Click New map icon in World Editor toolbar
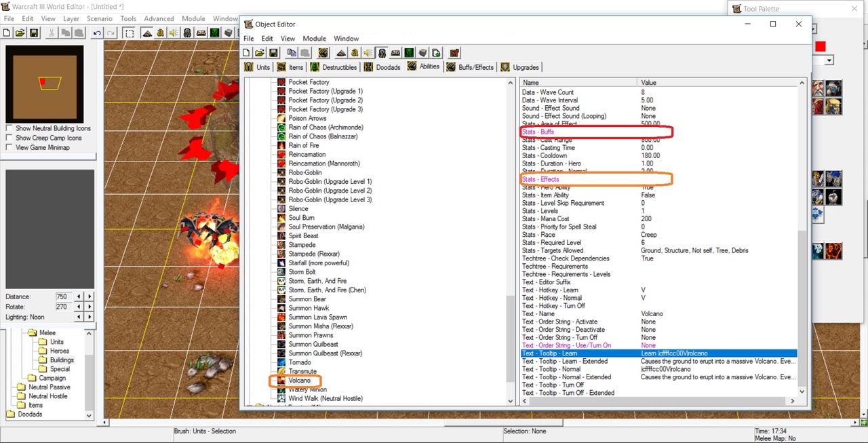The height and width of the screenshot is (443, 868). 6,33
